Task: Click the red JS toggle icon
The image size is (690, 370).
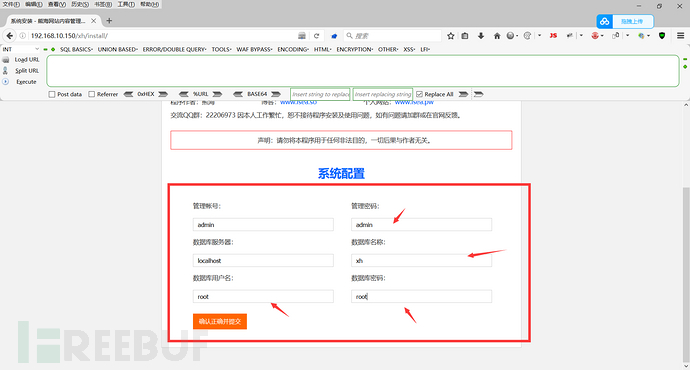Action: click(x=553, y=36)
